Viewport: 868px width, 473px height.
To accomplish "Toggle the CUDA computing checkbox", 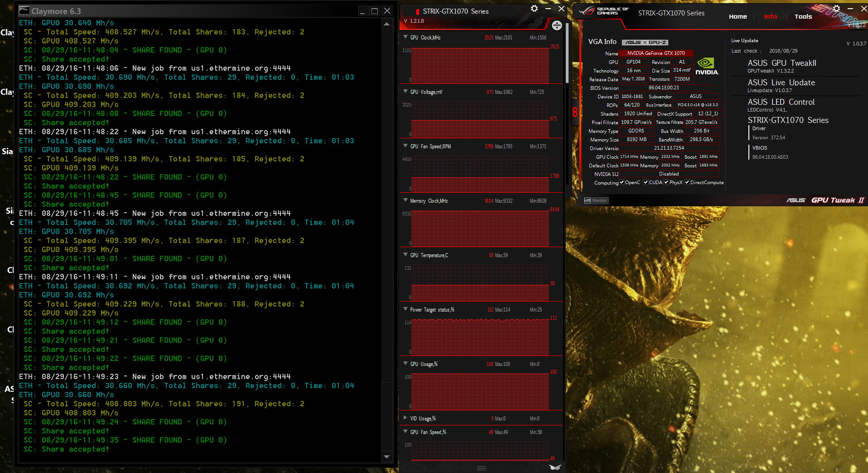I will pyautogui.click(x=646, y=182).
